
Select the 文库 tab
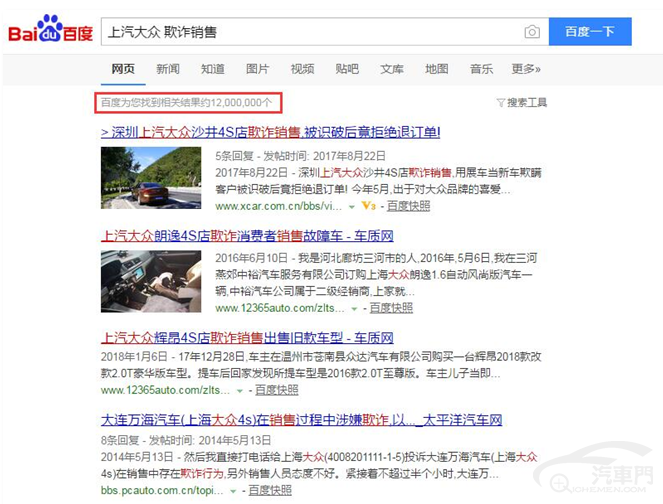pos(392,69)
